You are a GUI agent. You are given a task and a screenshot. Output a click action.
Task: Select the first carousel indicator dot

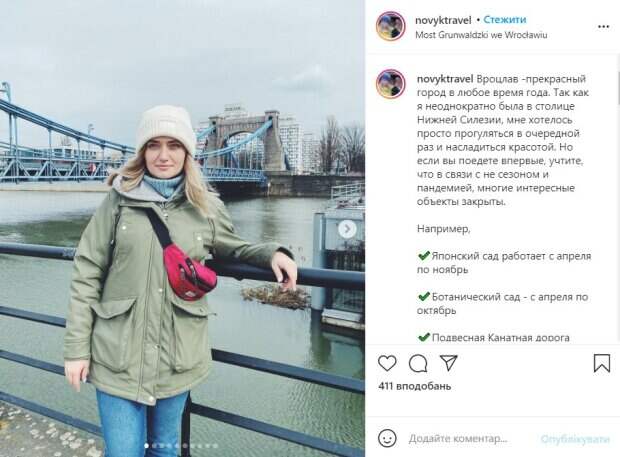(x=147, y=446)
